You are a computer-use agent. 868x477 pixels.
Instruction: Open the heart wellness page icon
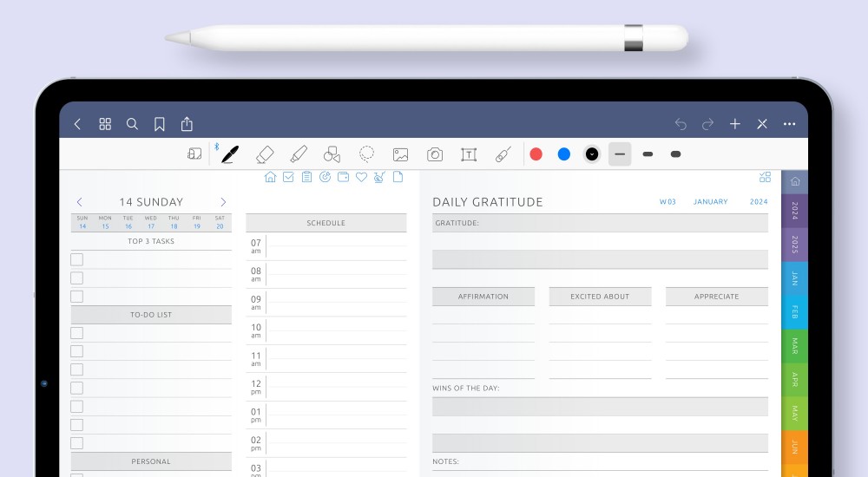(361, 177)
